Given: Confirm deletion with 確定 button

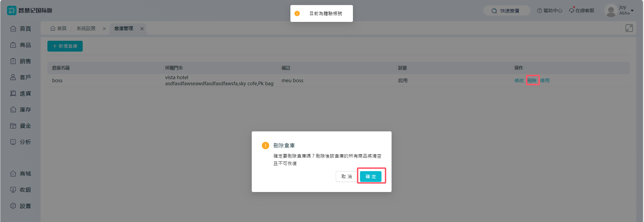Looking at the screenshot, I should (x=370, y=177).
